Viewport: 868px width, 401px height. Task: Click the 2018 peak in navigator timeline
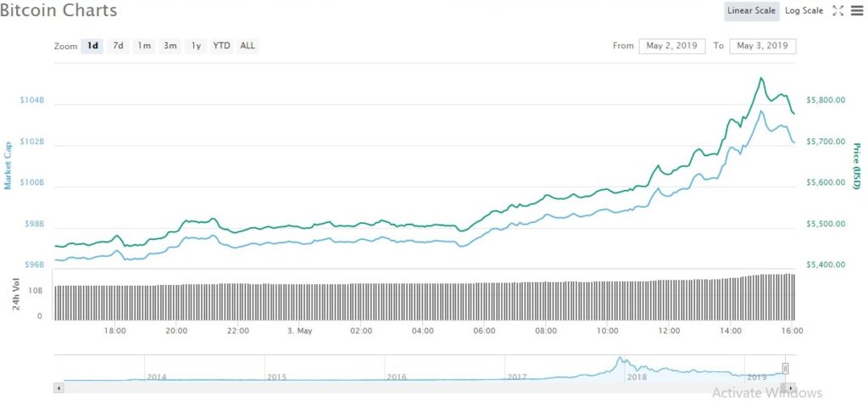[x=620, y=359]
